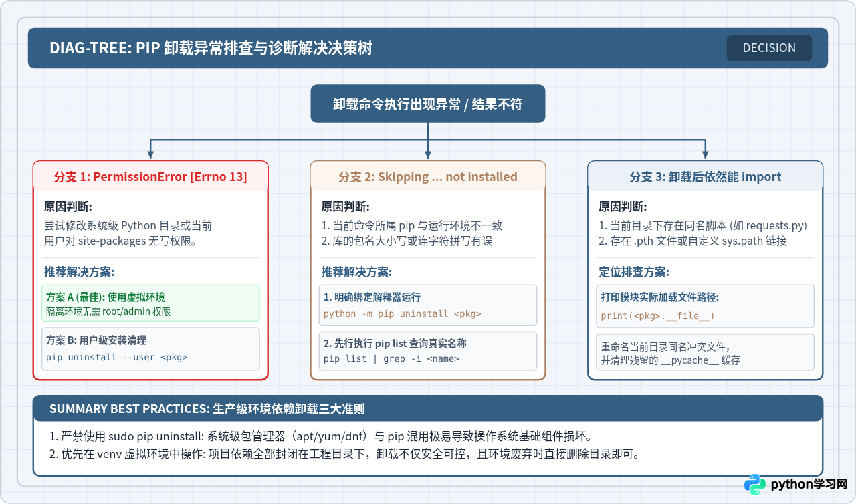This screenshot has height=504, width=856.
Task: Click the line "并清理残留的 __pycache__ 缓存"
Action: 671,360
